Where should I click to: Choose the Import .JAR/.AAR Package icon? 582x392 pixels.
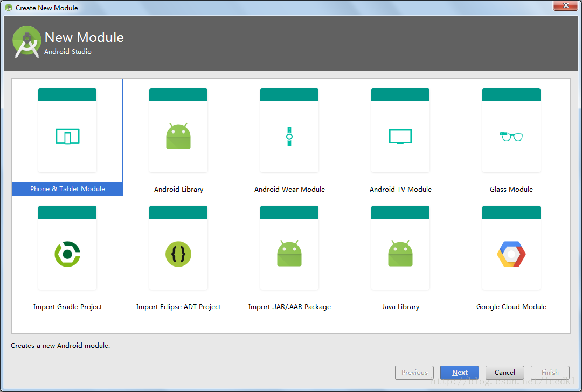click(289, 253)
